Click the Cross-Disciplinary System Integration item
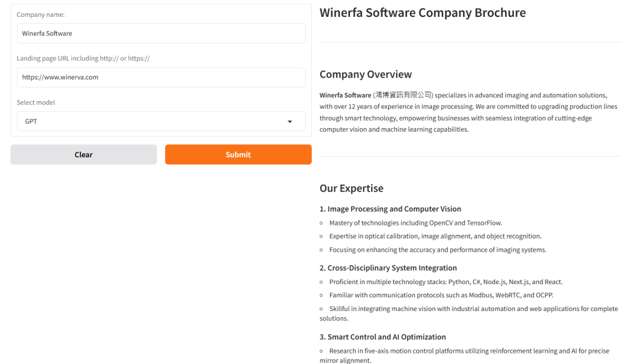Viewport: 640px width, 364px height. coord(388,268)
